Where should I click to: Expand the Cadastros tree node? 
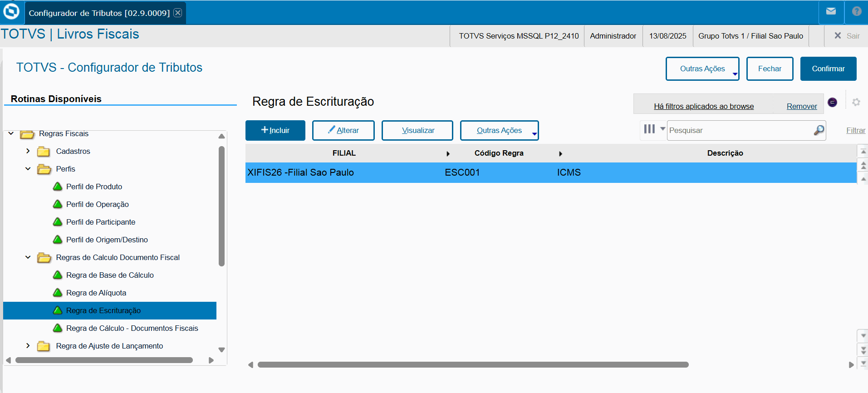[x=28, y=151]
